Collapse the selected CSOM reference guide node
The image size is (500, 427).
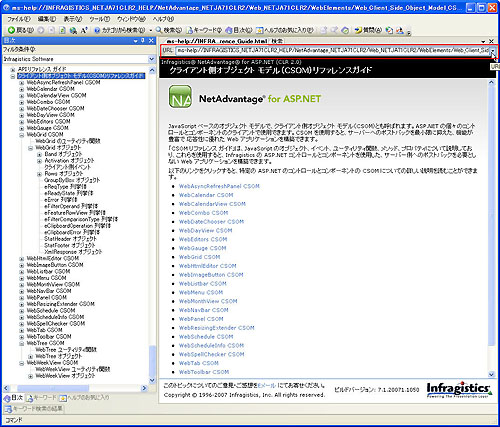pos(13,76)
